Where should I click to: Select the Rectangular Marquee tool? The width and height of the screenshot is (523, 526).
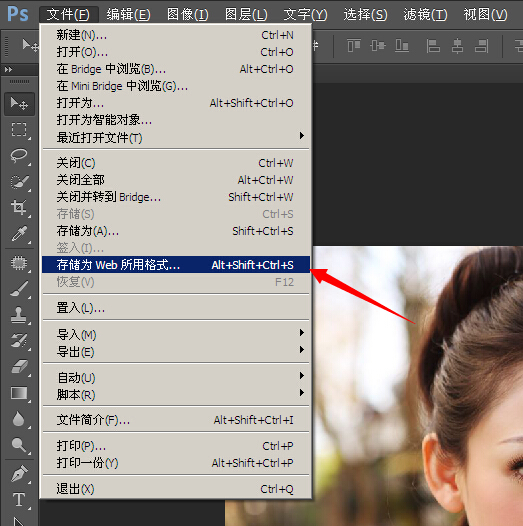tap(19, 129)
